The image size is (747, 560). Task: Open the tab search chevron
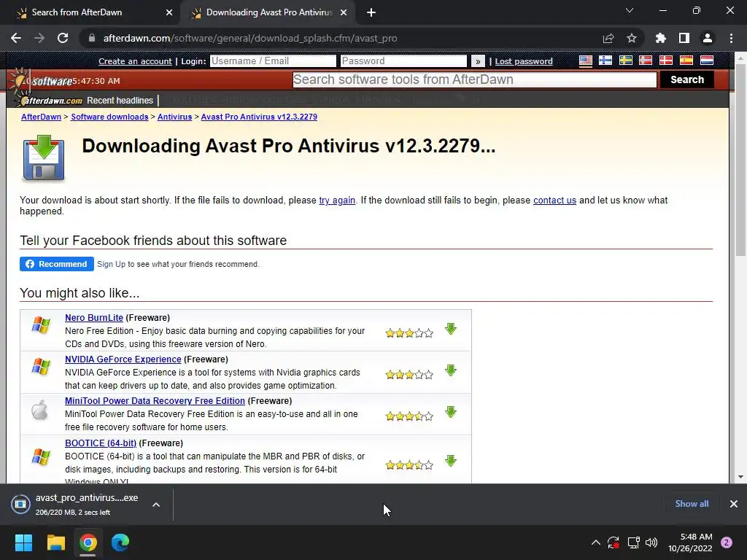pyautogui.click(x=630, y=10)
